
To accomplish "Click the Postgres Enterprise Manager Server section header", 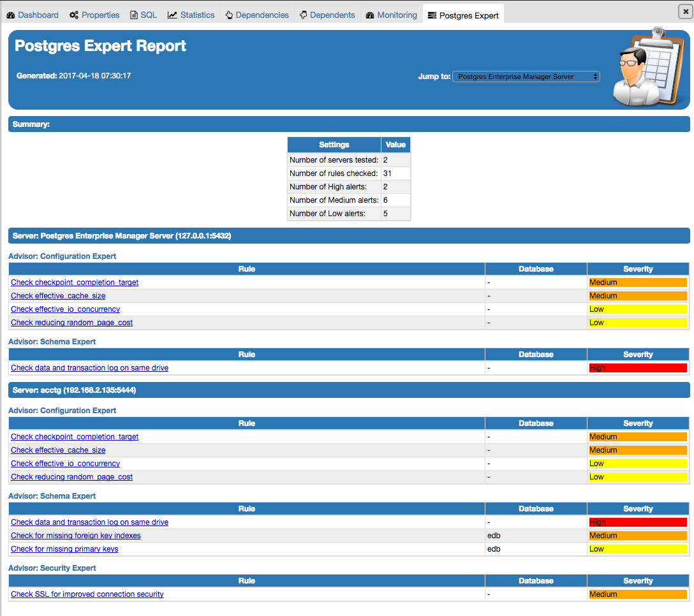I will point(349,235).
